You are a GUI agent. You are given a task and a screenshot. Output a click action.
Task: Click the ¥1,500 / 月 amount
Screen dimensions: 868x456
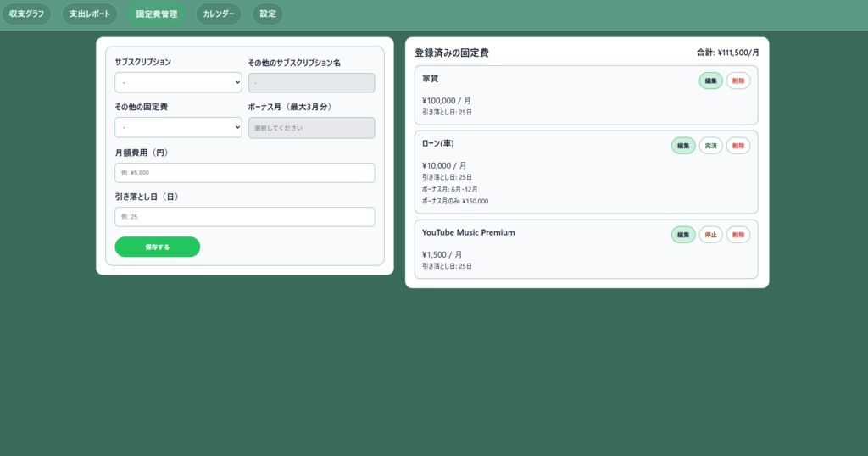[x=442, y=254]
